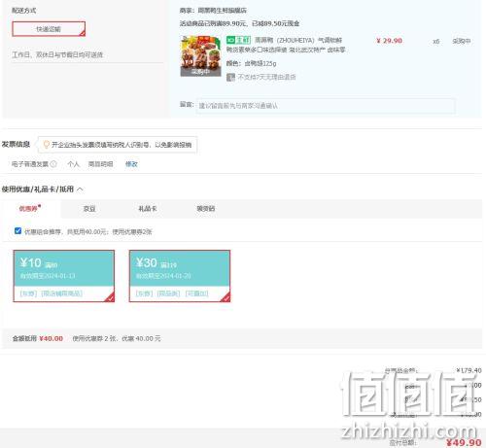Select the 快递运输 delivery option
This screenshot has height=448, width=486.
(49, 29)
